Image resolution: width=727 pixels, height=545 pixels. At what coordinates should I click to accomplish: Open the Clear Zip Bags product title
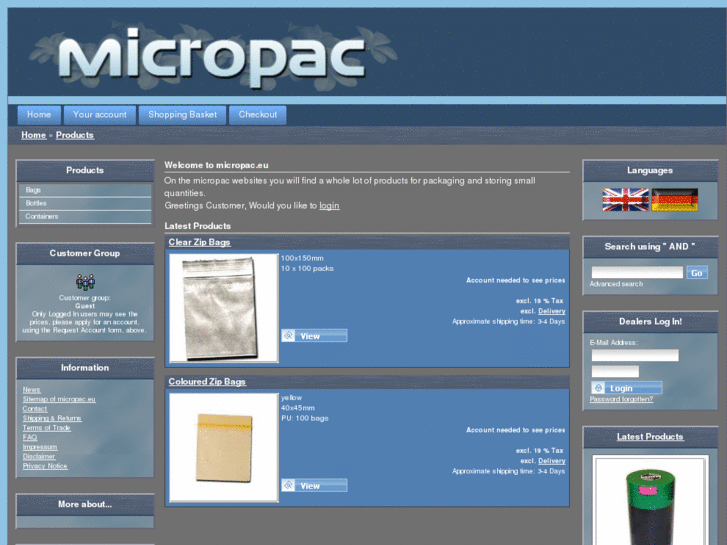click(199, 242)
